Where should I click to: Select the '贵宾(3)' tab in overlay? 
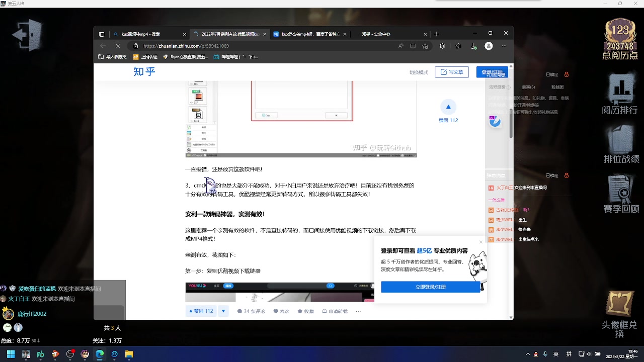(x=528, y=87)
